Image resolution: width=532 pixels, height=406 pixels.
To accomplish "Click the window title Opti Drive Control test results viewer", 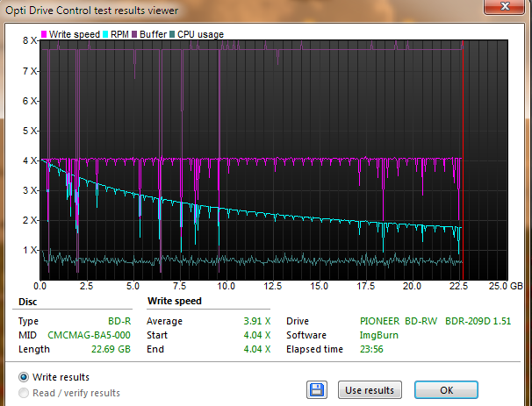I will 91,11.
